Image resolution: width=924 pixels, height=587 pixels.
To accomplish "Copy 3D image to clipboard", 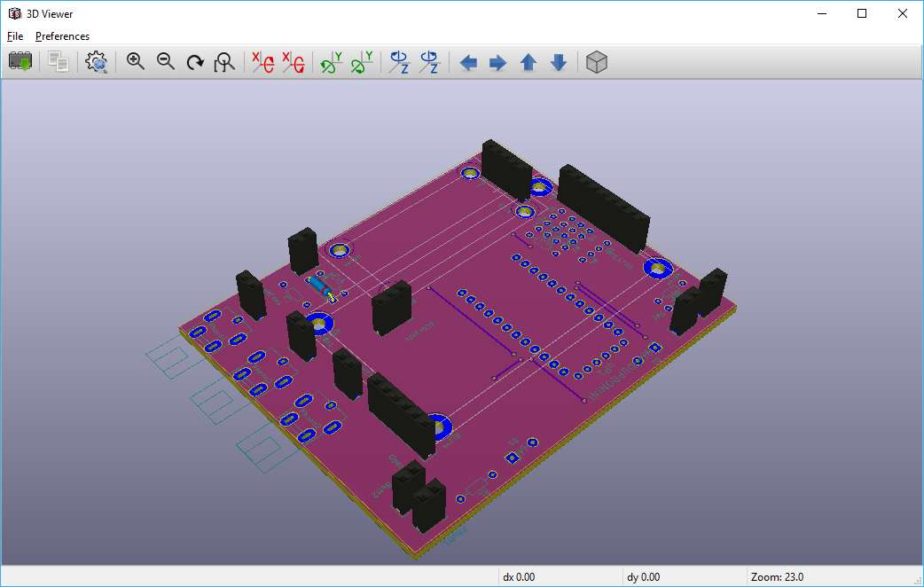I will [x=57, y=61].
